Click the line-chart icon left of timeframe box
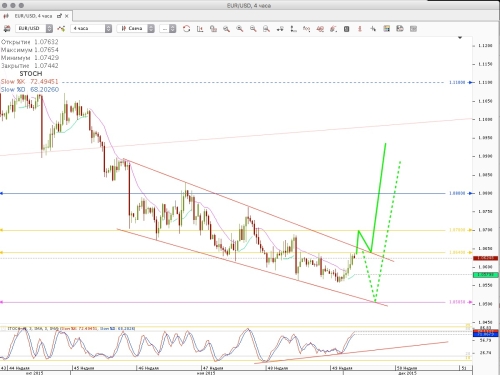 tap(61, 29)
